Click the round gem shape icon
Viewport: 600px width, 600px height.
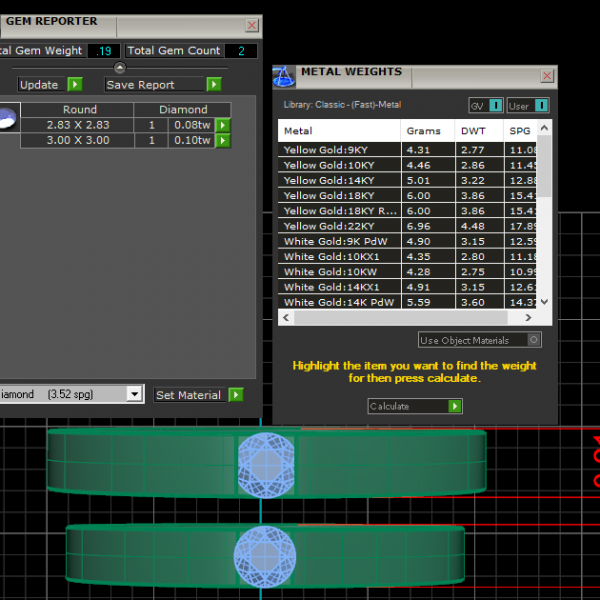tap(6, 118)
